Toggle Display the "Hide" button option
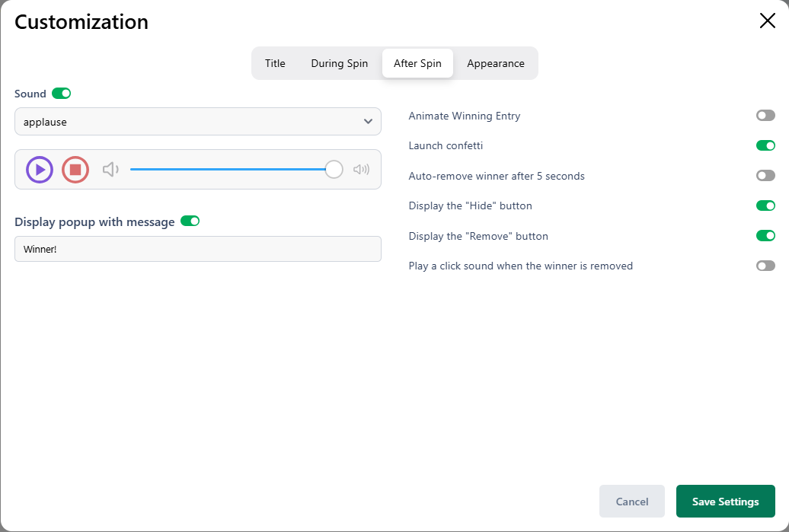 pyautogui.click(x=765, y=205)
